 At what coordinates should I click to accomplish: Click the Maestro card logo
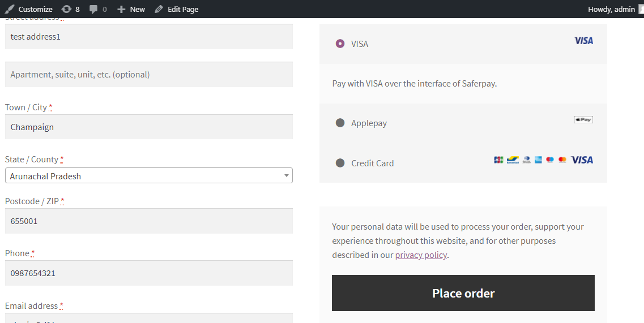pos(550,160)
